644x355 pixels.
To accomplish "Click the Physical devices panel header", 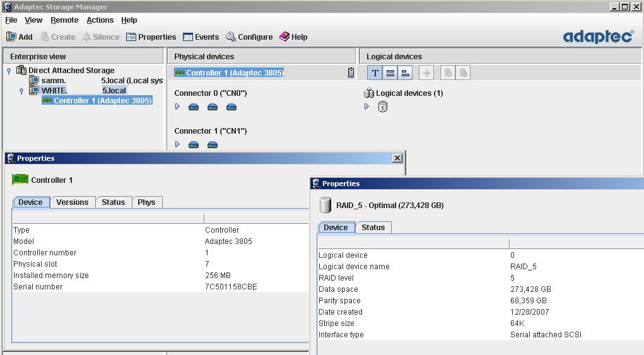I will tap(261, 57).
